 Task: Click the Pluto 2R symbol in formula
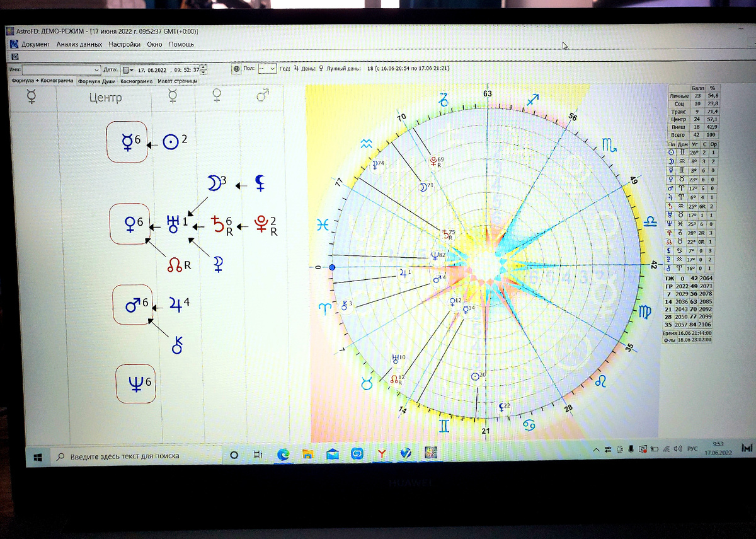pyautogui.click(x=265, y=224)
